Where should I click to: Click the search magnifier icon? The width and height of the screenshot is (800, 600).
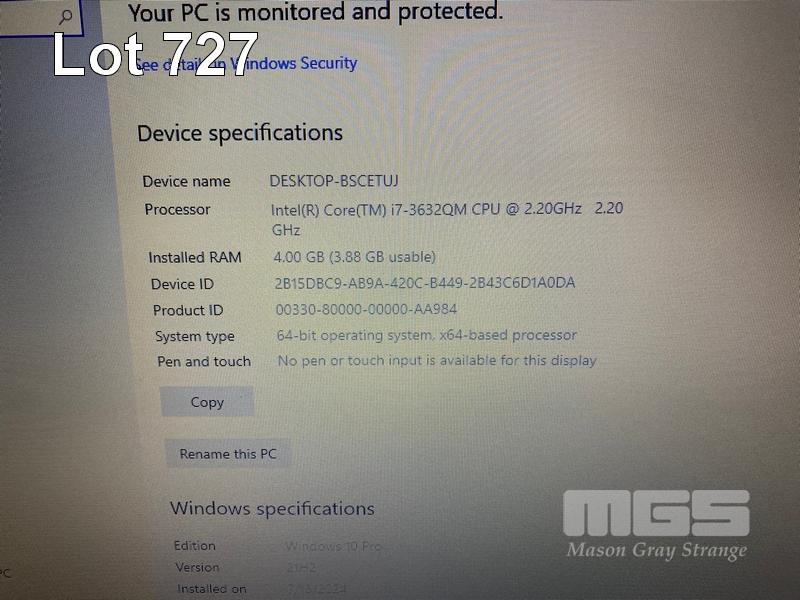[x=65, y=16]
